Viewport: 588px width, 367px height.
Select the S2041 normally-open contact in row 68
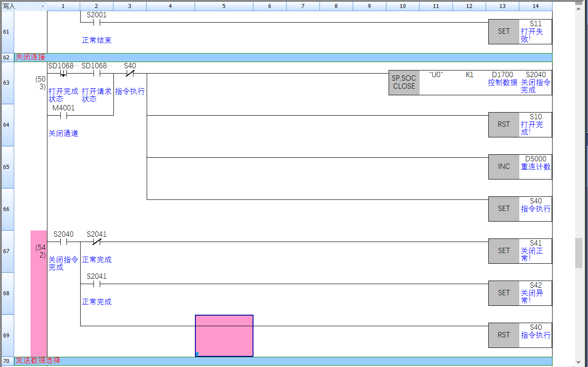coord(97,284)
